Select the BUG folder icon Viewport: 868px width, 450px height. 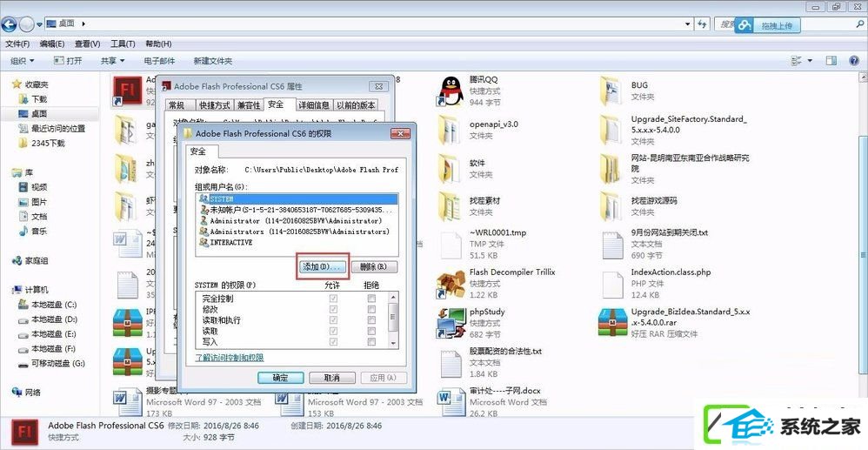pyautogui.click(x=613, y=91)
